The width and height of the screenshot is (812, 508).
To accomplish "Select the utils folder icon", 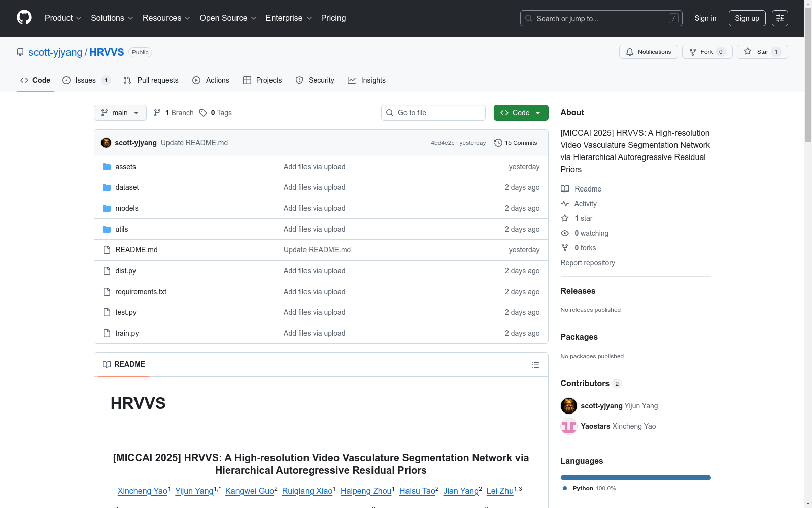I will point(107,229).
